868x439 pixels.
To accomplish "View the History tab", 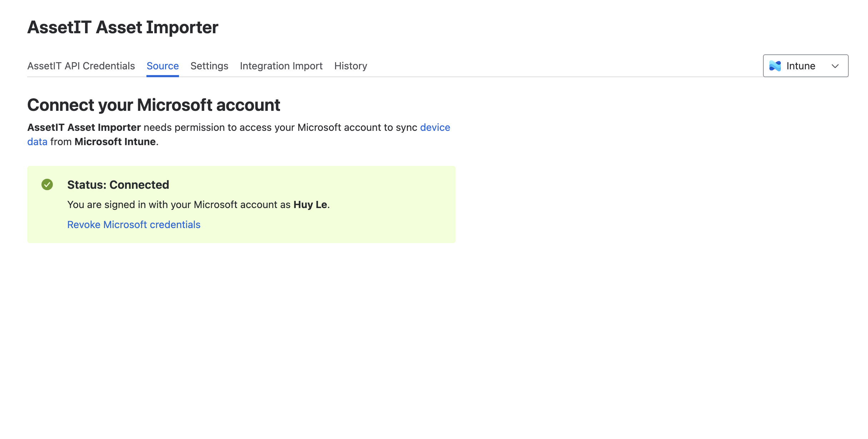I will [x=350, y=66].
